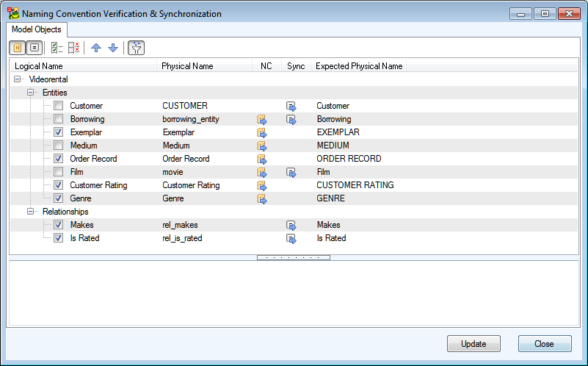588x366 pixels.
Task: Check the Borrowing entity checkbox
Action: click(x=58, y=119)
